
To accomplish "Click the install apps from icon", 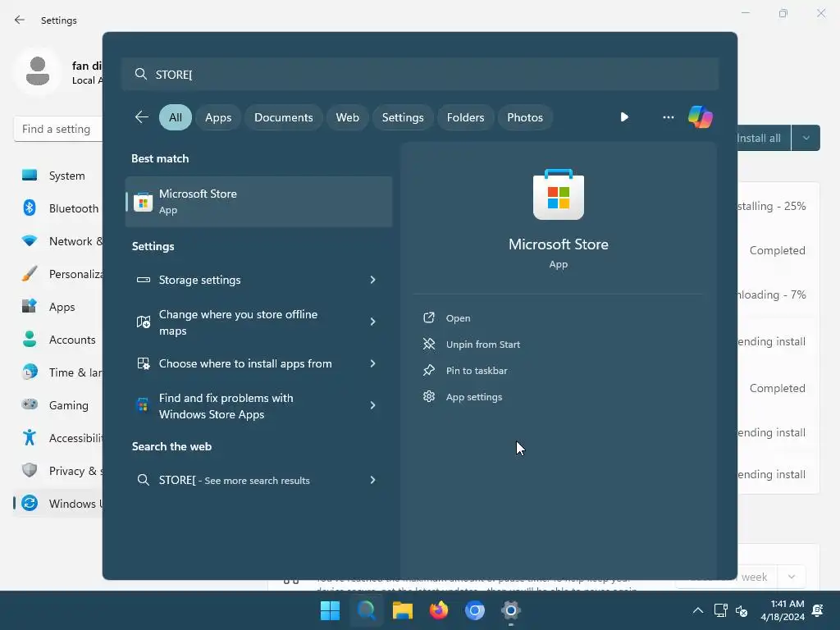I will pos(143,363).
